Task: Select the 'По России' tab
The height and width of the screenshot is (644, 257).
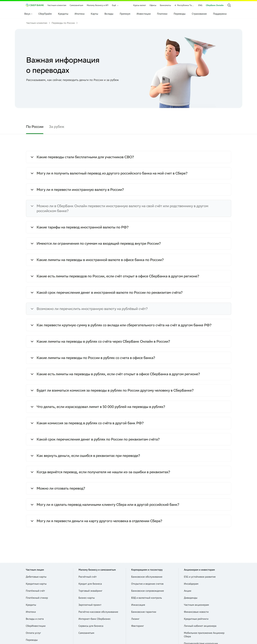Action: (35, 127)
